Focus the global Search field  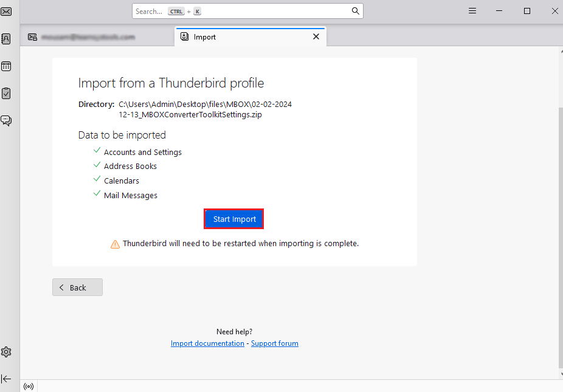(x=247, y=11)
